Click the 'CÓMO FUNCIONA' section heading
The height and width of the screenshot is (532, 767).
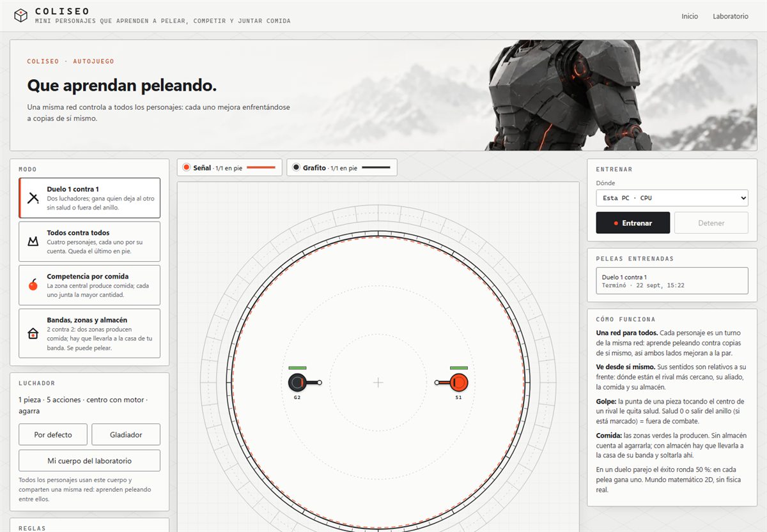[x=625, y=319]
